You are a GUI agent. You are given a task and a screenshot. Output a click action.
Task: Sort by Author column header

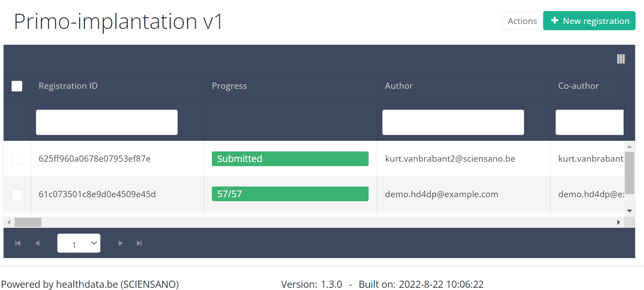point(399,86)
